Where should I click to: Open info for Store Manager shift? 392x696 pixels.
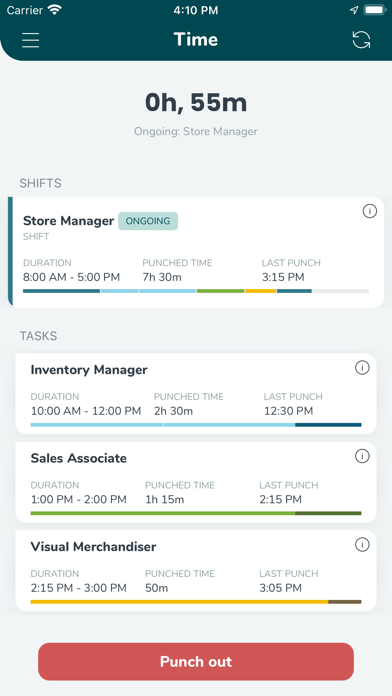pos(369,212)
